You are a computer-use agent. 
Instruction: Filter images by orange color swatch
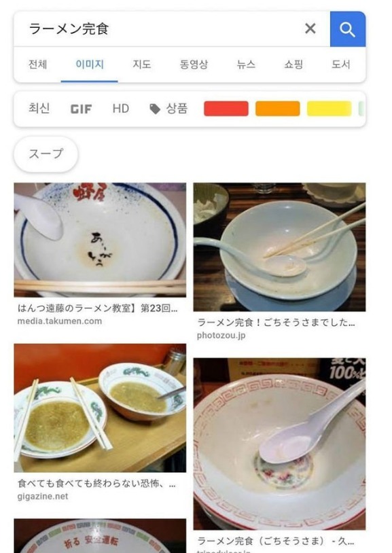(x=278, y=109)
